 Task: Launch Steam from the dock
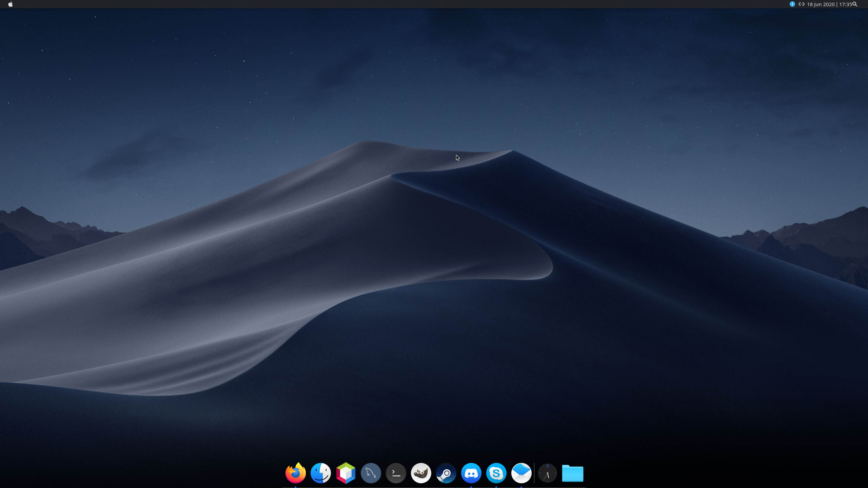coord(446,473)
